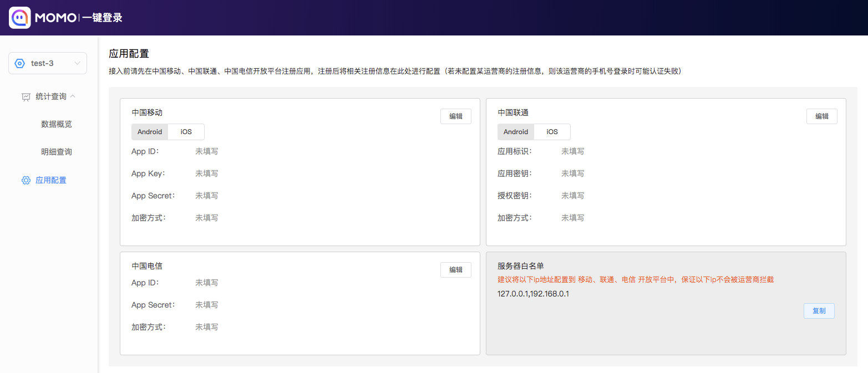Click 编辑 button for 中国电信
The height and width of the screenshot is (373, 868).
[x=455, y=270]
